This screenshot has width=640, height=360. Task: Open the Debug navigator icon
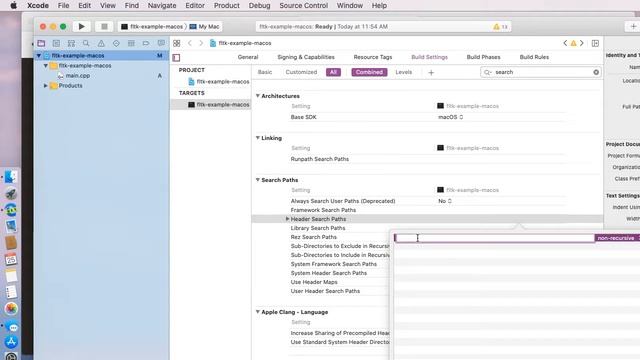tap(131, 43)
